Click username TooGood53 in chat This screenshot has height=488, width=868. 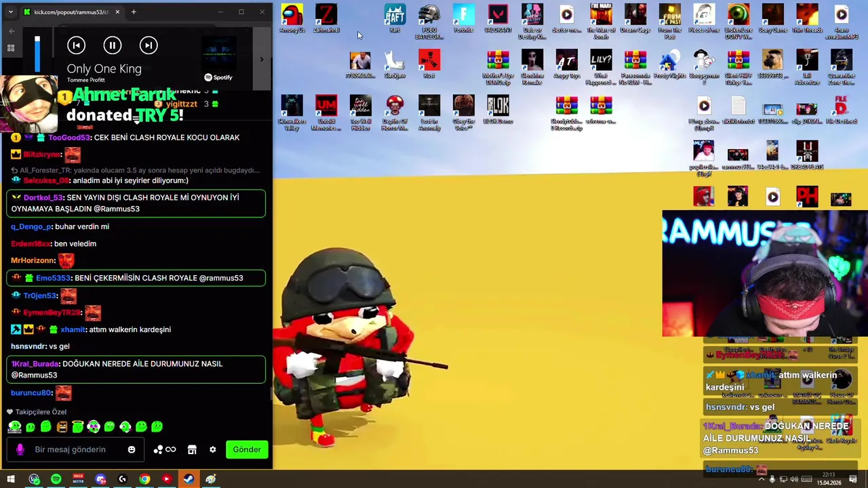pos(69,138)
